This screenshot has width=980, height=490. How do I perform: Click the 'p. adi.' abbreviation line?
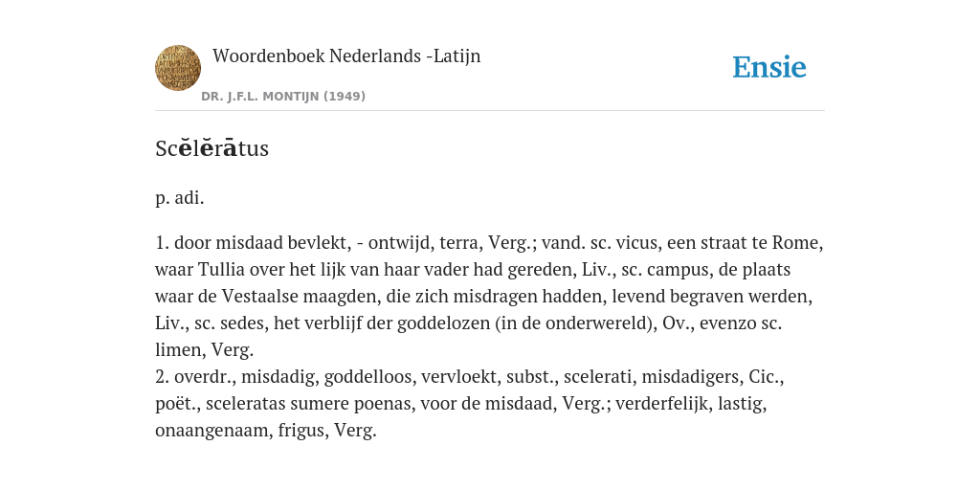click(x=179, y=198)
